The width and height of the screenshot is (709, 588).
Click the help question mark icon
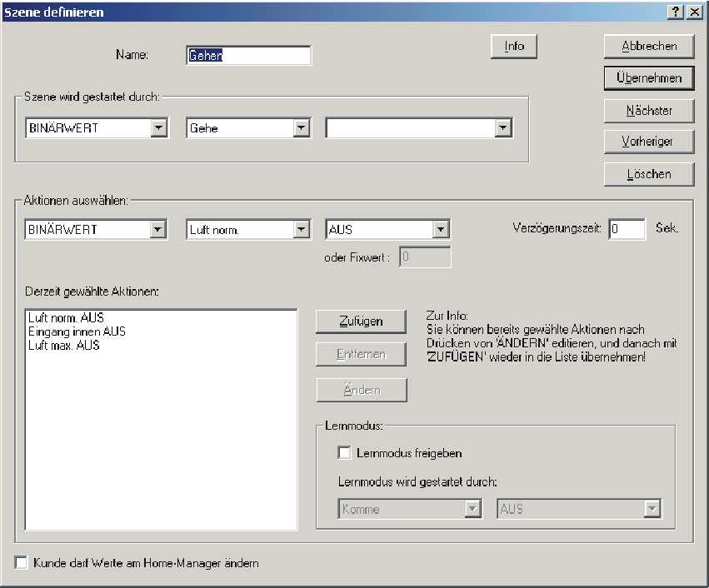pos(678,12)
